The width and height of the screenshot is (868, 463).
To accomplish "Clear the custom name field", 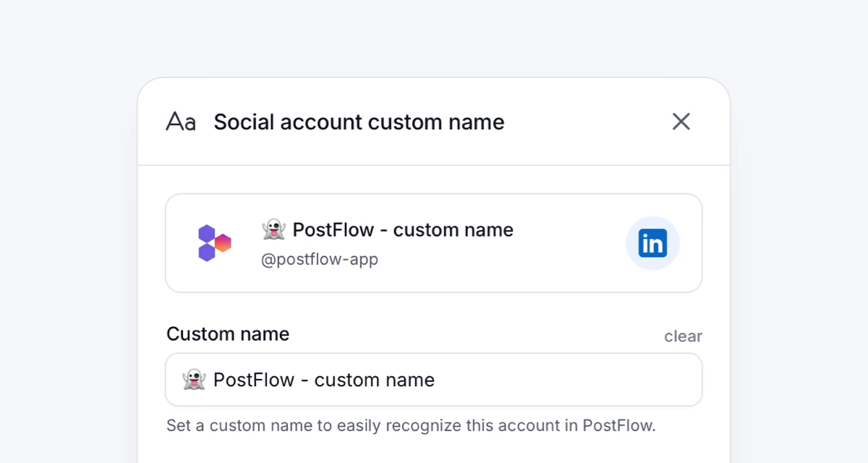I will (683, 336).
